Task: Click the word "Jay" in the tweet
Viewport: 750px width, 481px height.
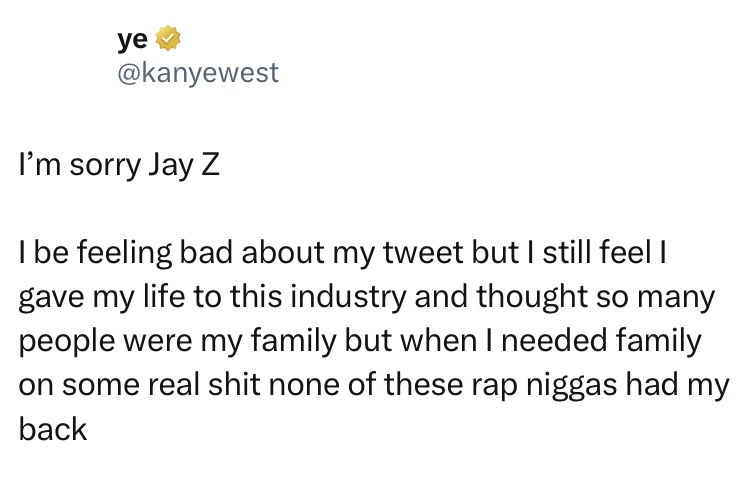Action: [169, 165]
